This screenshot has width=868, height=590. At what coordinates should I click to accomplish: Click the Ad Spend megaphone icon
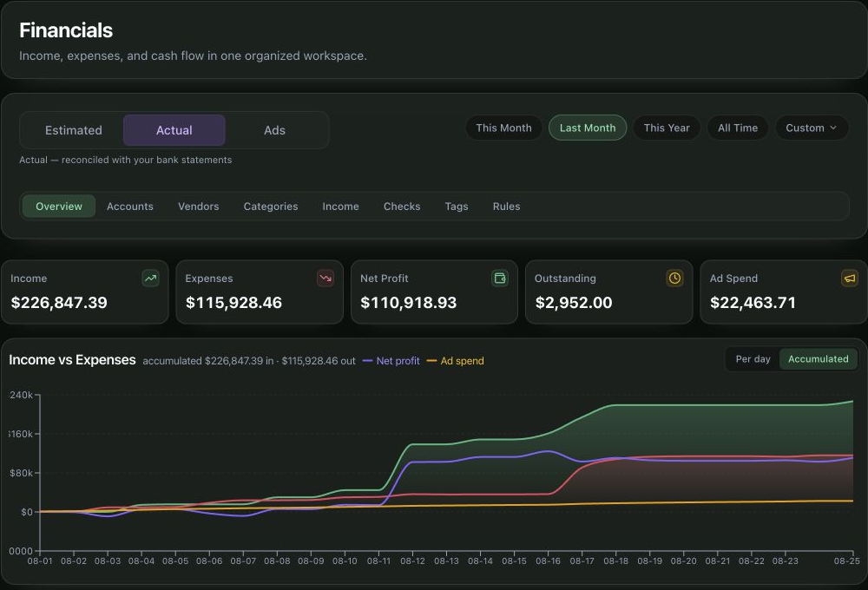(x=849, y=279)
